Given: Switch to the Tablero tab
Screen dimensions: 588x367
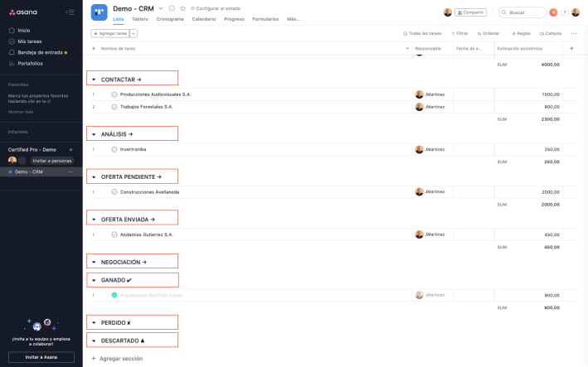Looking at the screenshot, I should [x=140, y=18].
